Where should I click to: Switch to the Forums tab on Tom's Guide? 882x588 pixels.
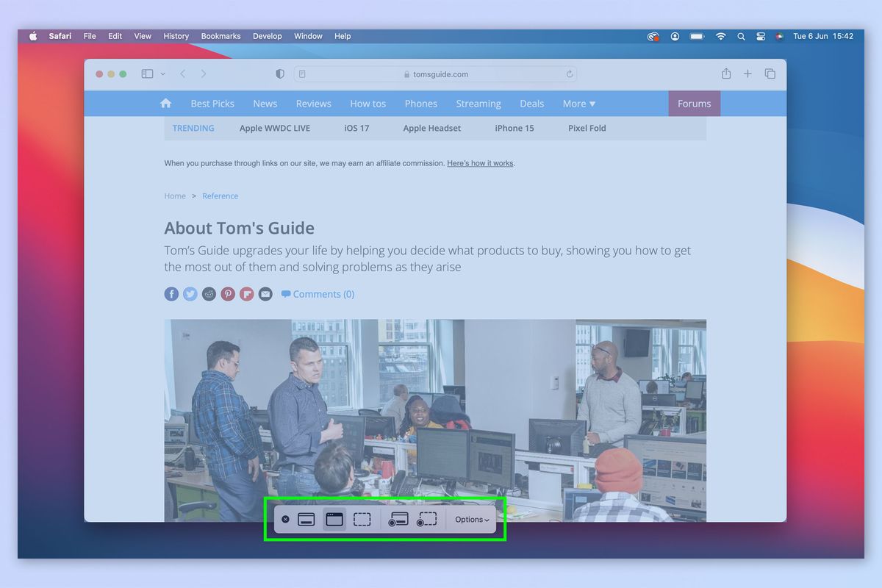(694, 103)
